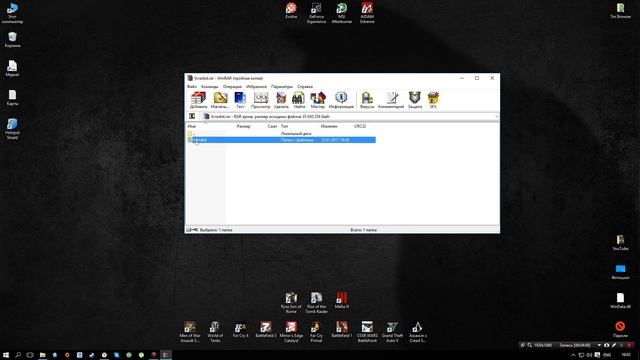This screenshot has width=640, height=360.
Task: Open the Файл menu
Action: [x=192, y=87]
